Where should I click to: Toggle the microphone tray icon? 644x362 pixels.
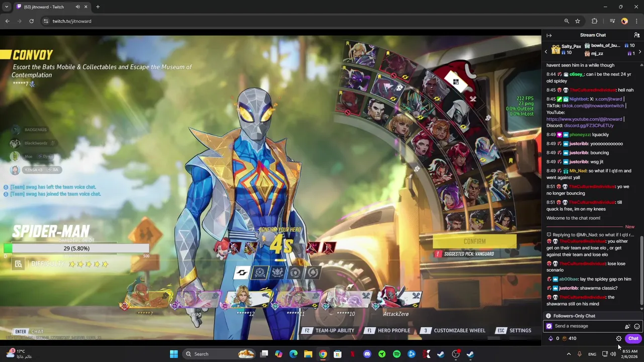[580, 354]
